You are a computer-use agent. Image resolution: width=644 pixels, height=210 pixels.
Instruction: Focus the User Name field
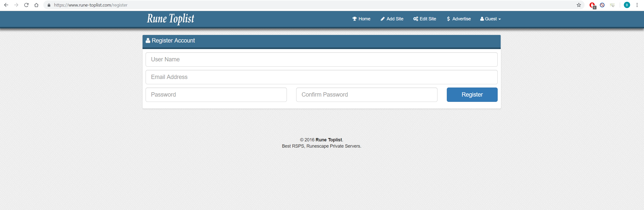pos(321,59)
